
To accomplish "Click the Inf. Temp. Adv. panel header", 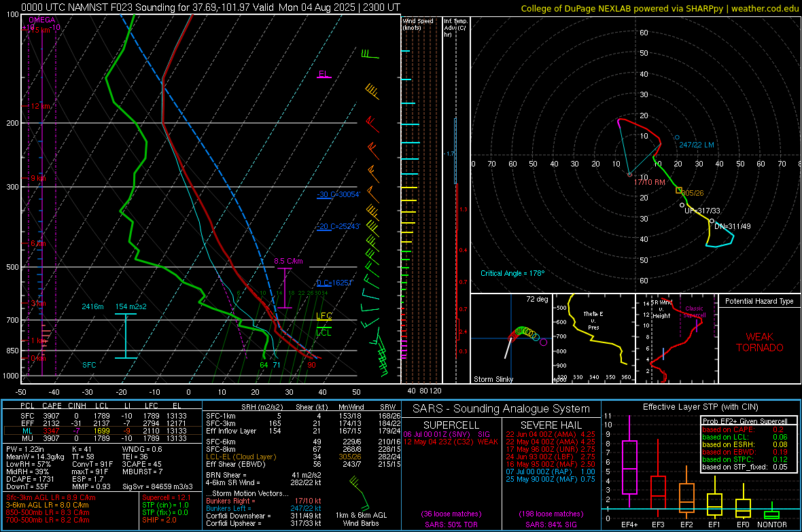I will (x=455, y=28).
